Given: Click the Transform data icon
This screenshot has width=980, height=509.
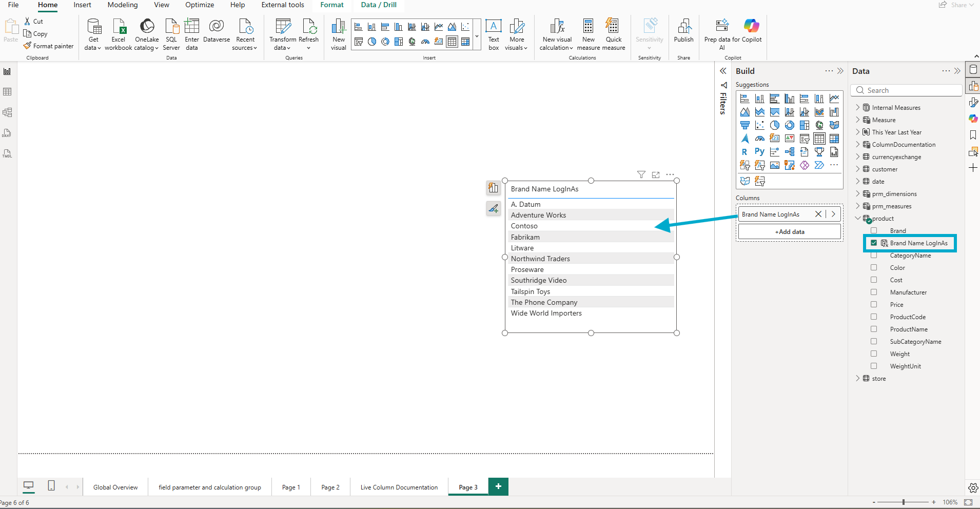Looking at the screenshot, I should tap(283, 34).
